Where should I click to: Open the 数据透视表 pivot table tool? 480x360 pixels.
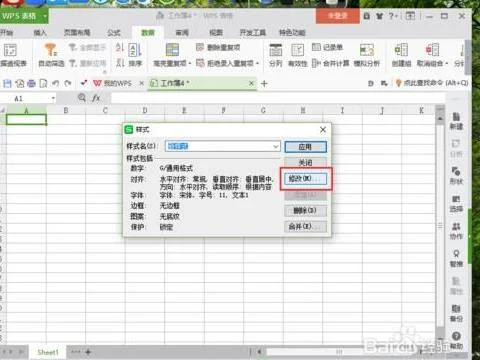12,55
